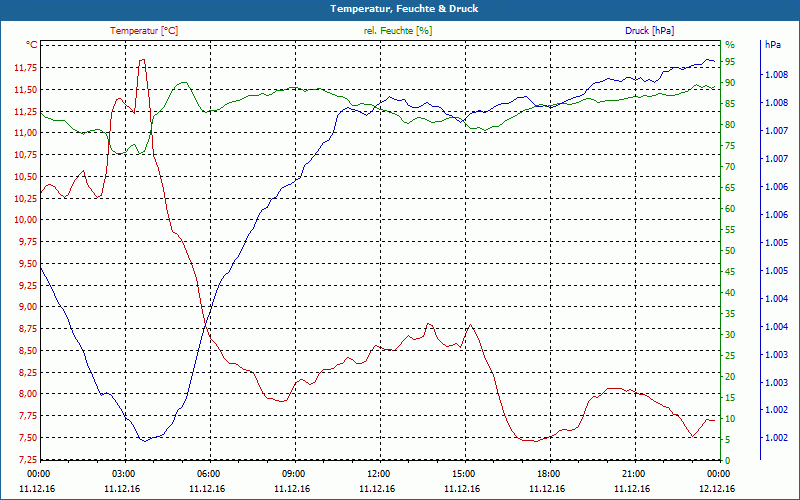Click temperature axis value 9,25
This screenshot has width=800, height=500.
tap(28, 285)
